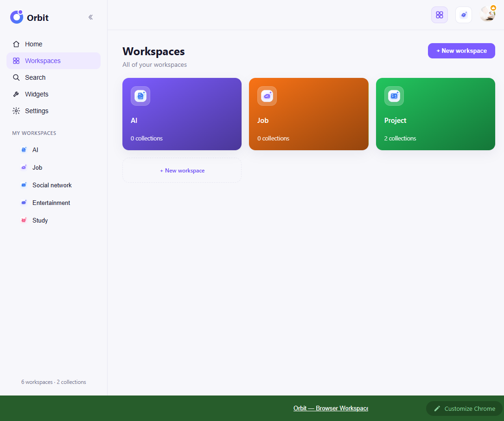The image size is (504, 421).
Task: Click the Orbit — Browser Workspace link
Action: click(331, 408)
